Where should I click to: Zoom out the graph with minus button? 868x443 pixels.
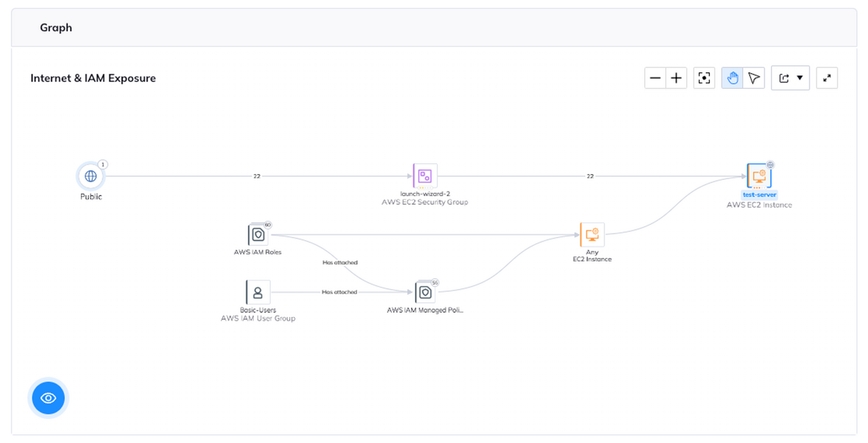coord(655,78)
